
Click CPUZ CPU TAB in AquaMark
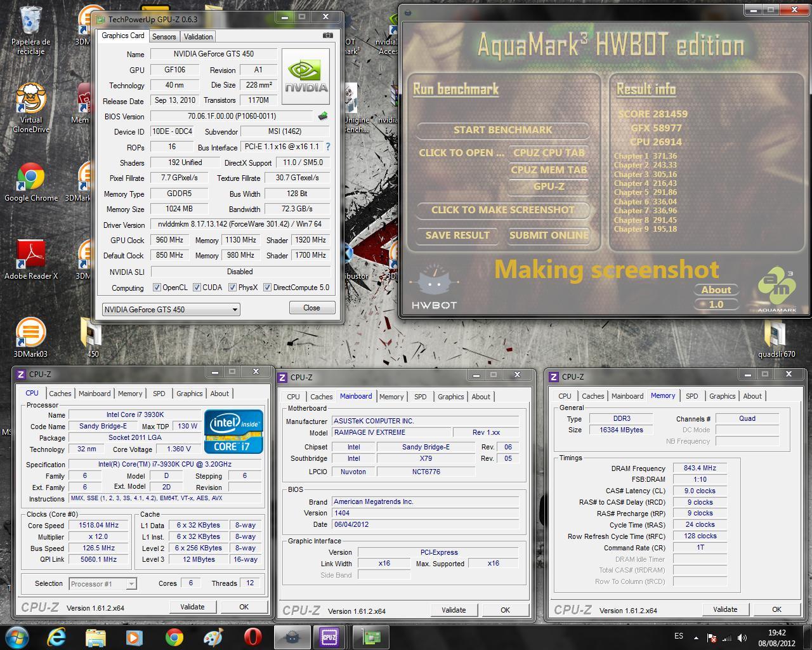tap(549, 153)
